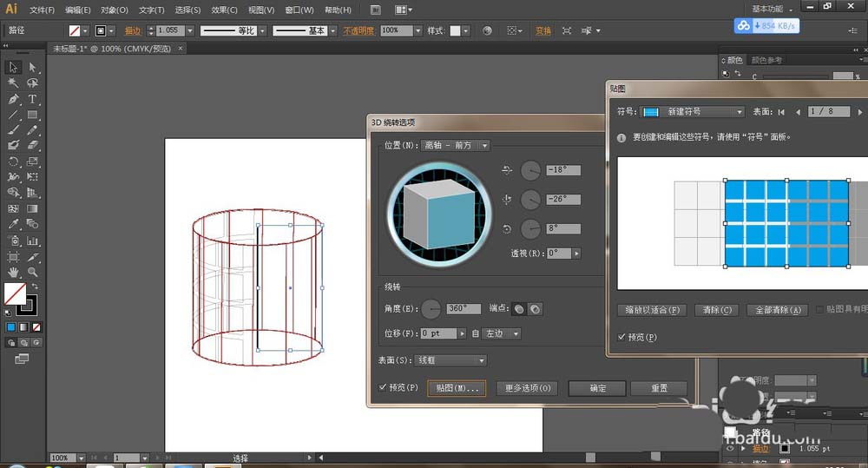Open the Symbol dropdown in Map Art
868x468 pixels.
pyautogui.click(x=692, y=112)
